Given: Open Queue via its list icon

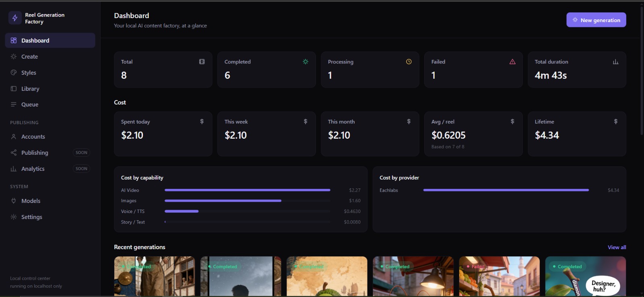Looking at the screenshot, I should 14,104.
